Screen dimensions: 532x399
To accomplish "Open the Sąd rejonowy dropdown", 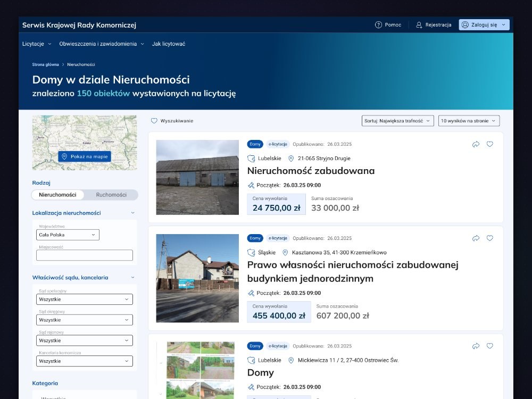I will click(85, 340).
